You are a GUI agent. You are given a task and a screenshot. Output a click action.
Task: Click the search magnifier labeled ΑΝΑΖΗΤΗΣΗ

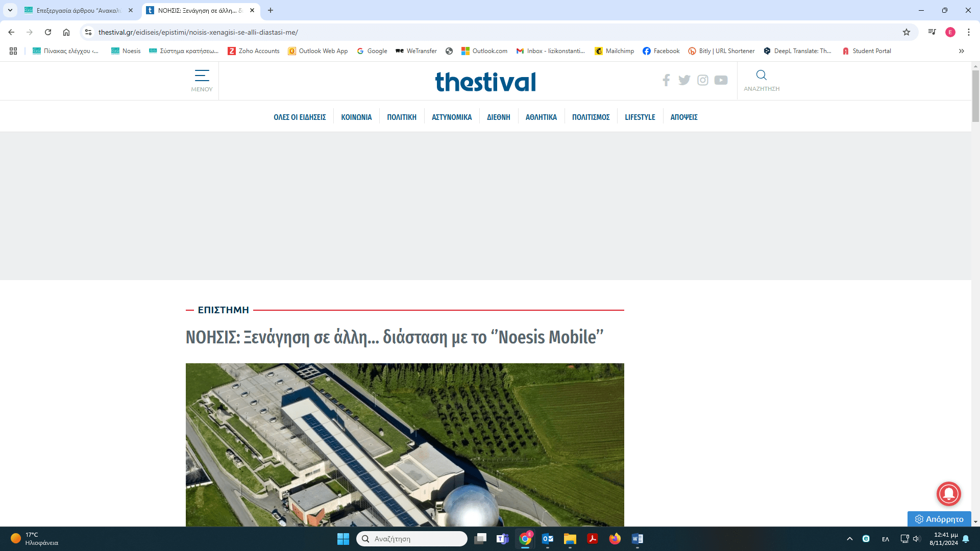click(x=761, y=80)
